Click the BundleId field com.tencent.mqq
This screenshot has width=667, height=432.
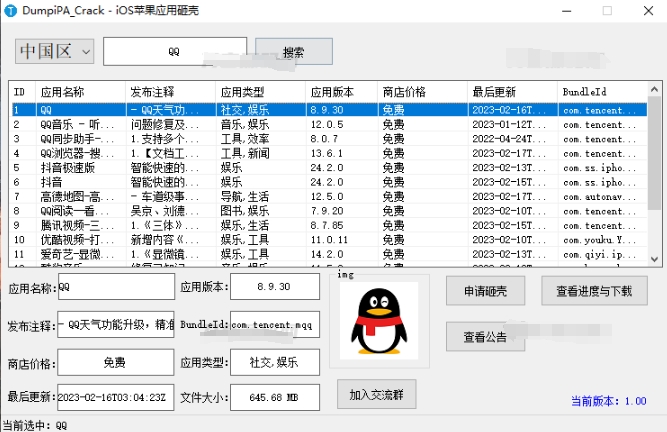275,325
